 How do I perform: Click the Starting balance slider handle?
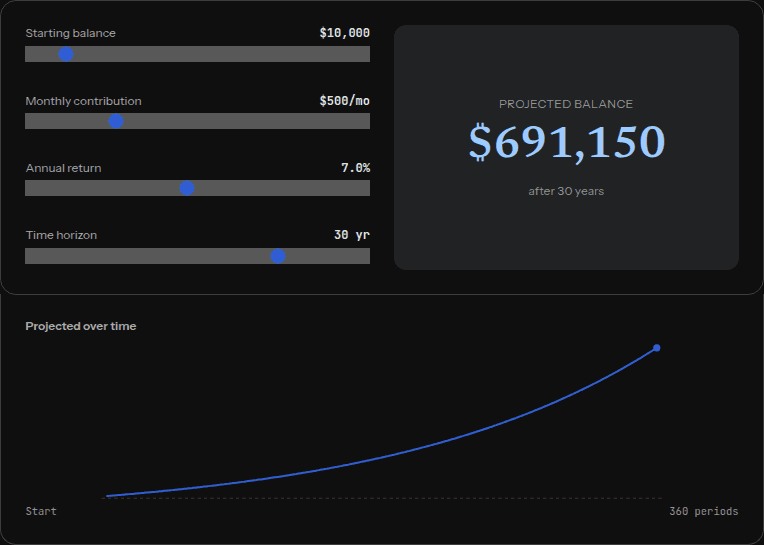tap(66, 54)
